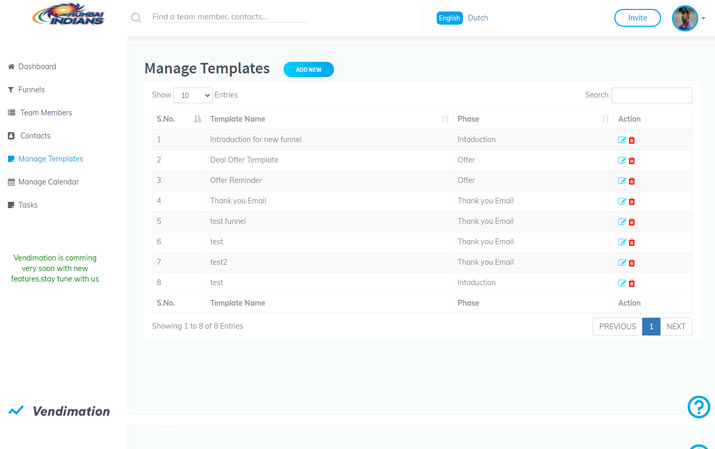The height and width of the screenshot is (449, 715).
Task: Edit the row 8 test template
Action: pos(622,283)
